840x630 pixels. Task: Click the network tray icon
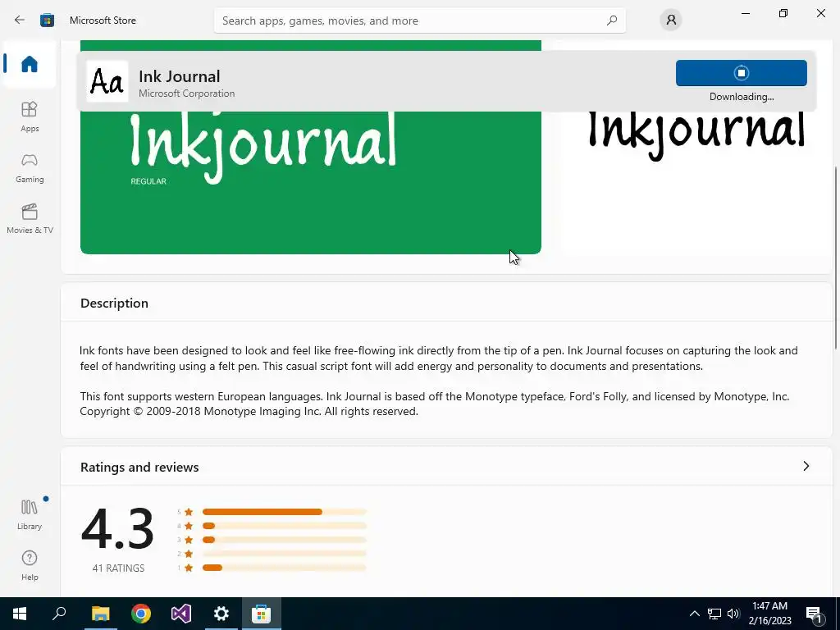(714, 614)
